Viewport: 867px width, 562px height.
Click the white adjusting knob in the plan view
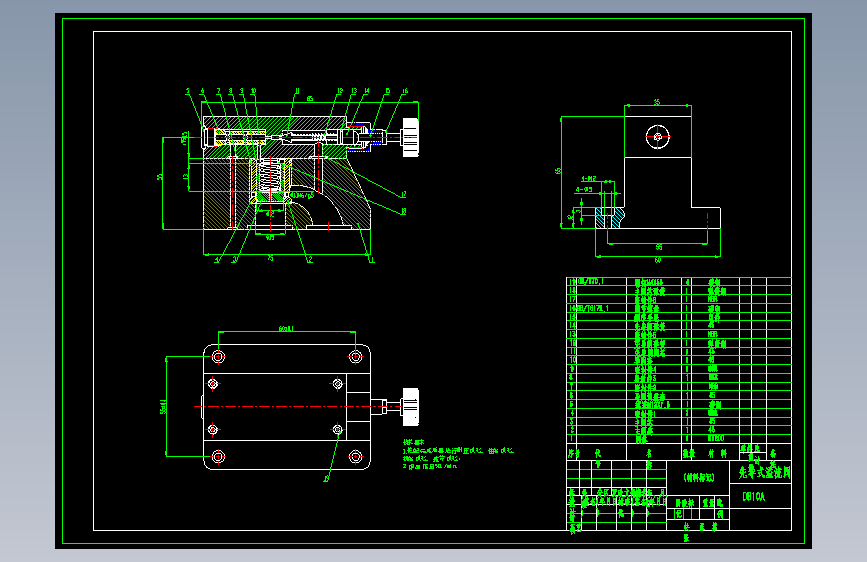click(x=410, y=407)
